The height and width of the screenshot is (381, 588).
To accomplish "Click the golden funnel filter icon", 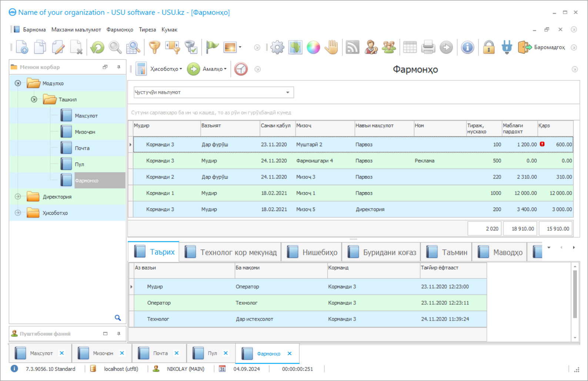I will [x=154, y=47].
